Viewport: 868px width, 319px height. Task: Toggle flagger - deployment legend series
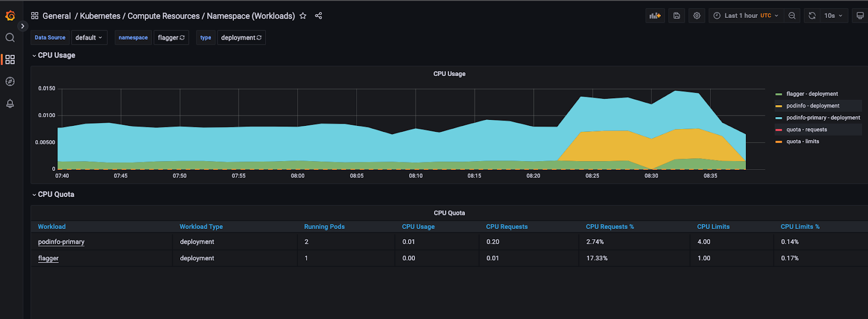[812, 94]
